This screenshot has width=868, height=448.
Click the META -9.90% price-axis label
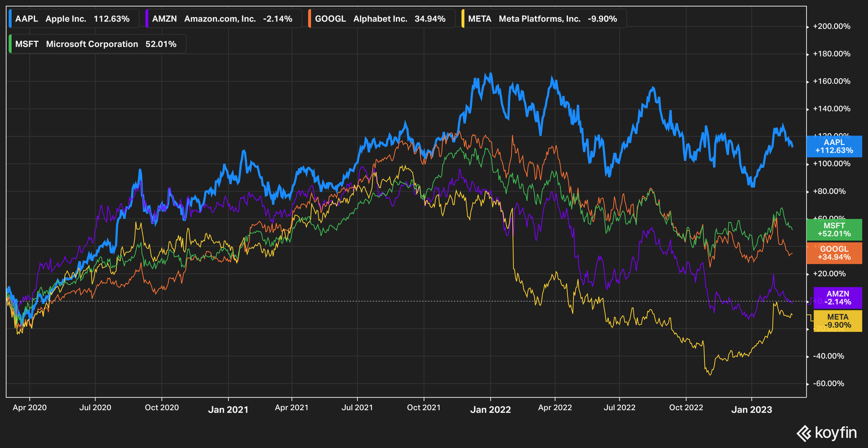pyautogui.click(x=838, y=321)
